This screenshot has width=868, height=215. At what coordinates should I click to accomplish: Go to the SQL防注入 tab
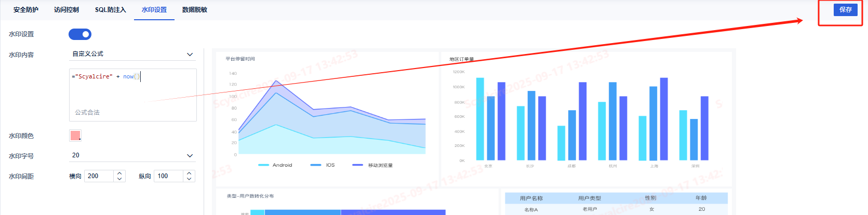point(110,10)
